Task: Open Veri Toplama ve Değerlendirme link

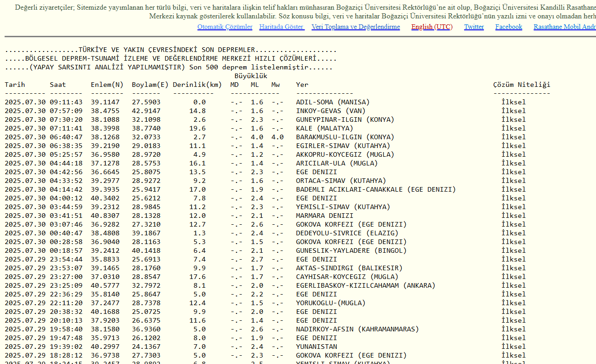Action: pyautogui.click(x=356, y=27)
